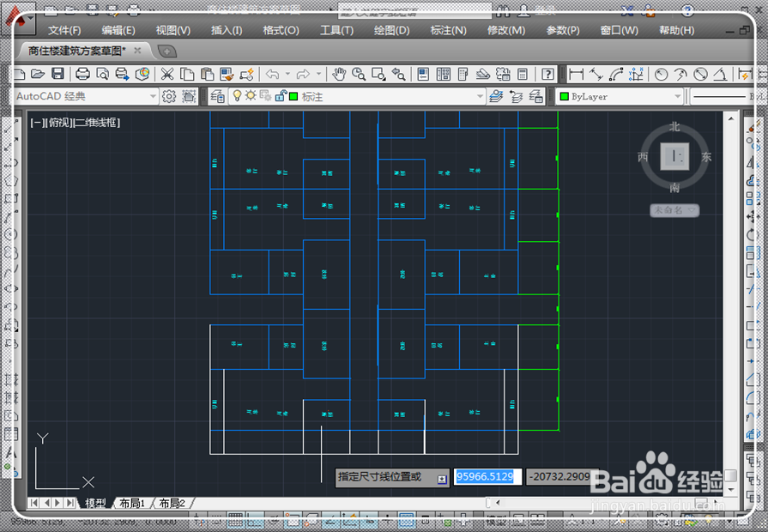Viewport: 768px width, 532px height.
Task: Open the QuickCalc calculator icon
Action: pyautogui.click(x=523, y=75)
